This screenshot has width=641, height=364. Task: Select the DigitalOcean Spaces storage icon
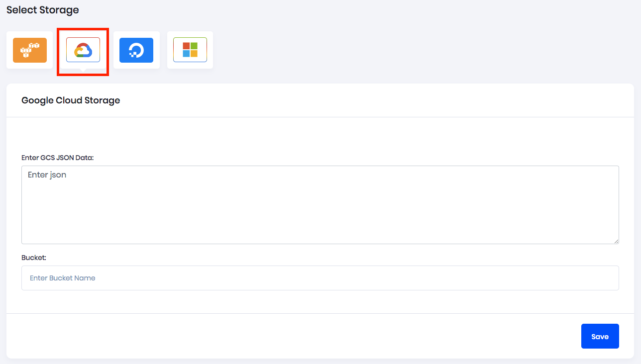[x=136, y=50]
